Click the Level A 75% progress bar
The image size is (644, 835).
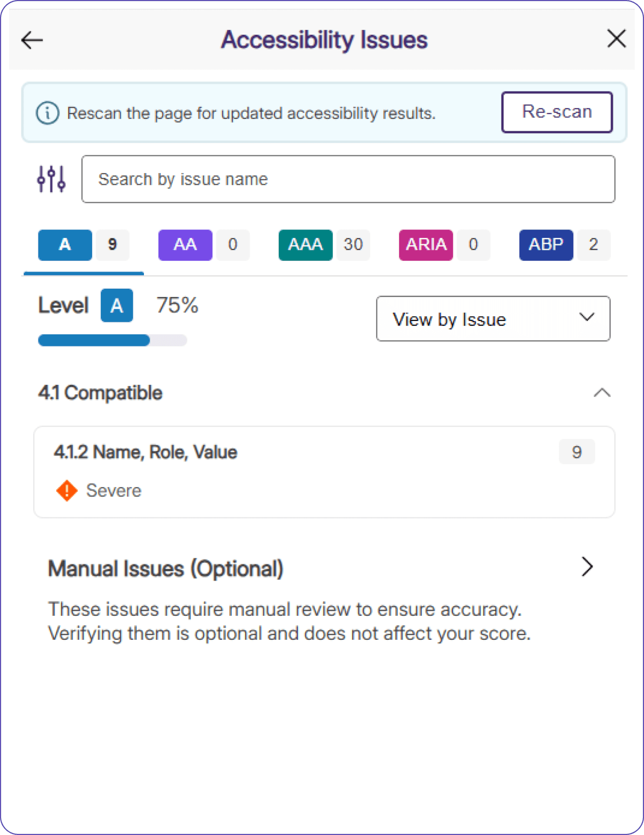tap(112, 340)
